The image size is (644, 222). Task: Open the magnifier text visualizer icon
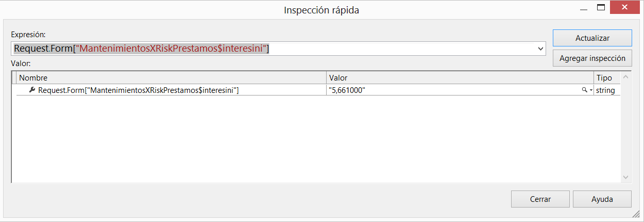click(x=584, y=90)
